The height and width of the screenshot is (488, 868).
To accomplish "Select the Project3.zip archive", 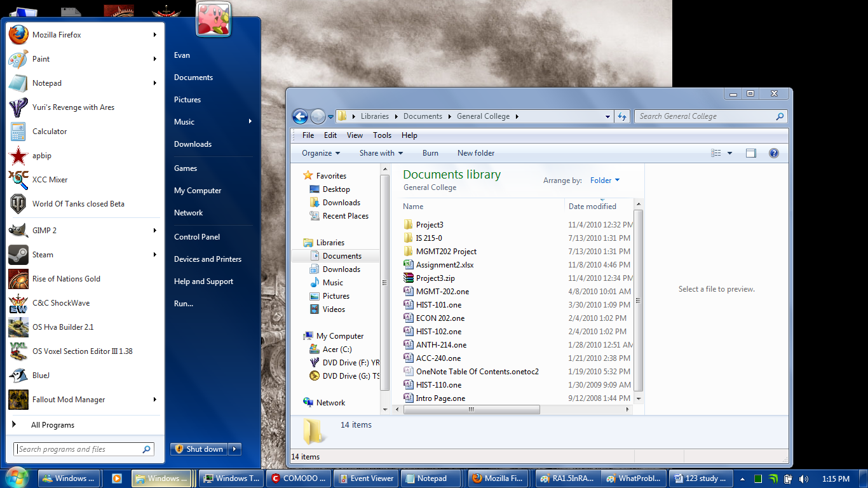I will coord(435,278).
